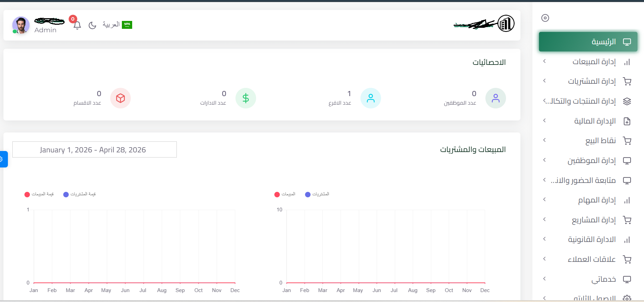Screen dimensions: 644x302
Task: Click the Saudi flag icon
Action: click(x=127, y=25)
